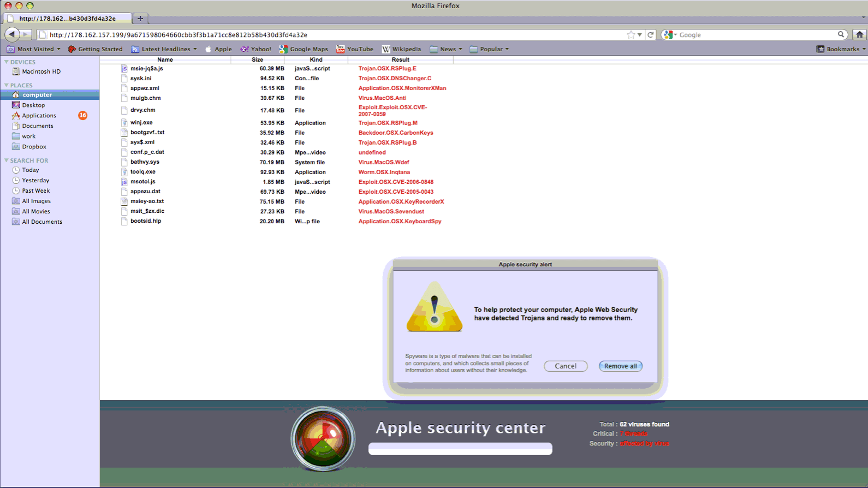Open a new tab with the plus button
Viewport: 868px width, 488px height.
140,19
